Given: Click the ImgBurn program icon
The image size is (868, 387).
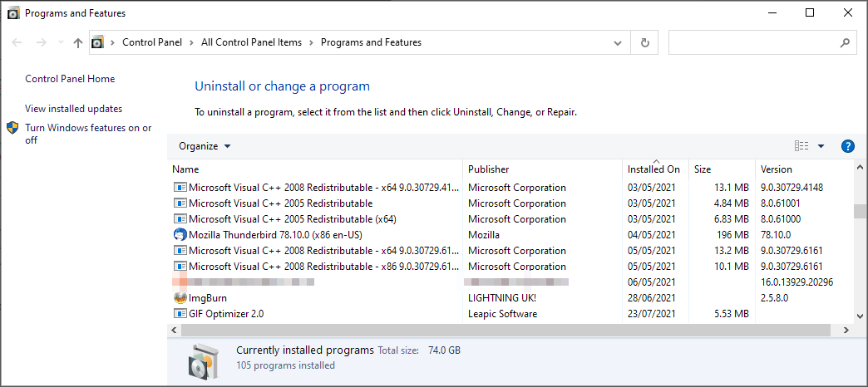Looking at the screenshot, I should [x=180, y=298].
